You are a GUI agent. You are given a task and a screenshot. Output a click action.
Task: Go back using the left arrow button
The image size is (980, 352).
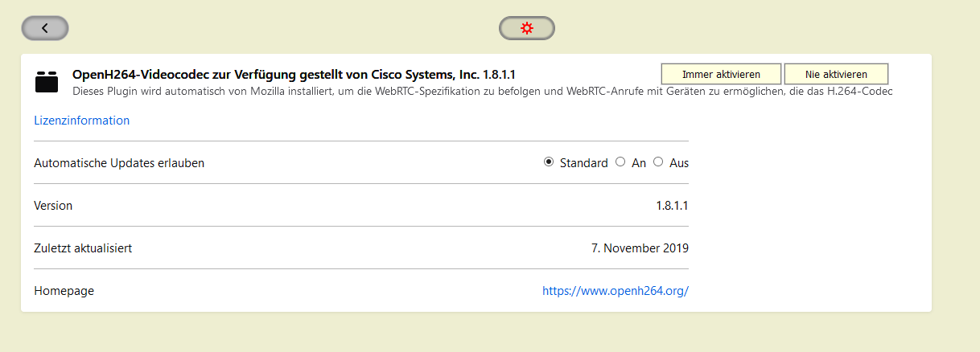pos(44,28)
